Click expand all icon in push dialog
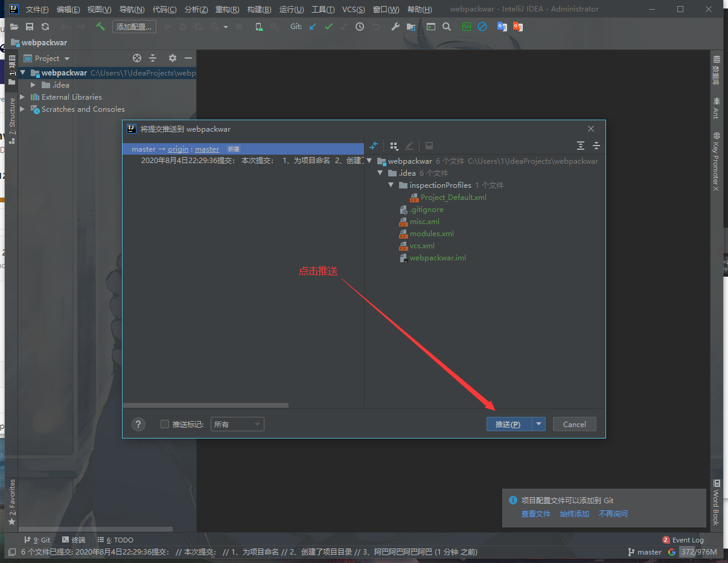 tap(581, 146)
